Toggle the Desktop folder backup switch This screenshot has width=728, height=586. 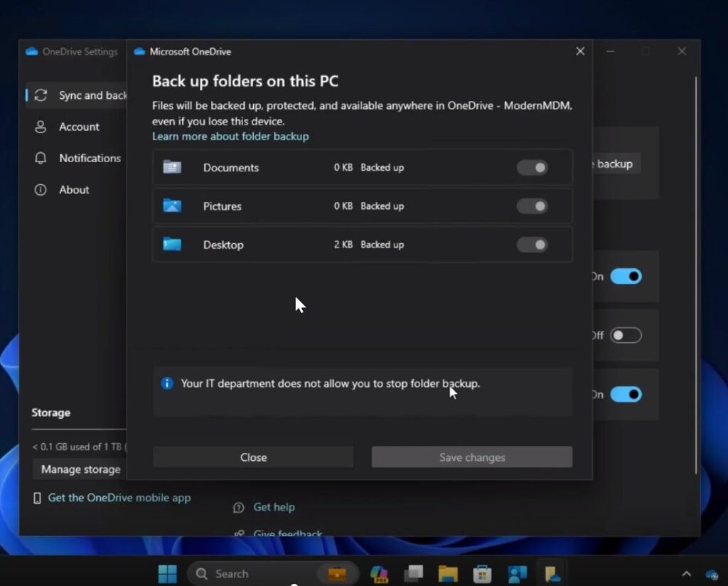pyautogui.click(x=532, y=245)
